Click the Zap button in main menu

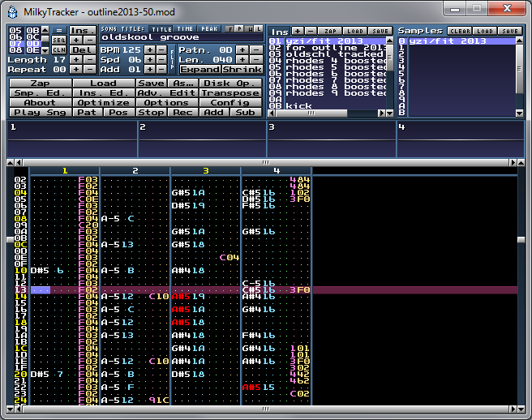pos(41,84)
